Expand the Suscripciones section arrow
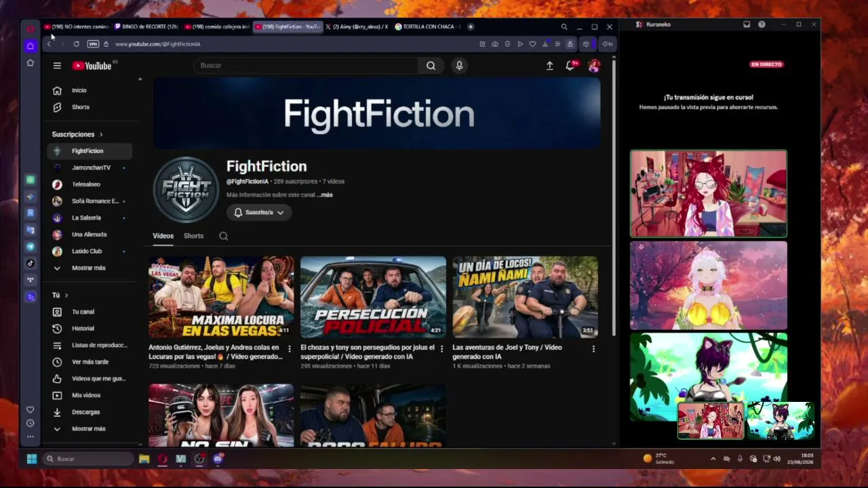This screenshot has height=488, width=868. (x=101, y=134)
